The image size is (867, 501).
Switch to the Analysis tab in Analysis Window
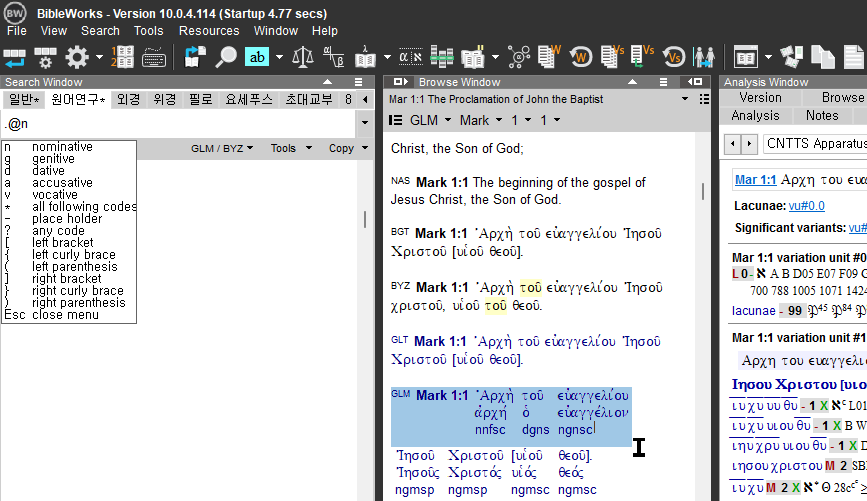pos(755,116)
